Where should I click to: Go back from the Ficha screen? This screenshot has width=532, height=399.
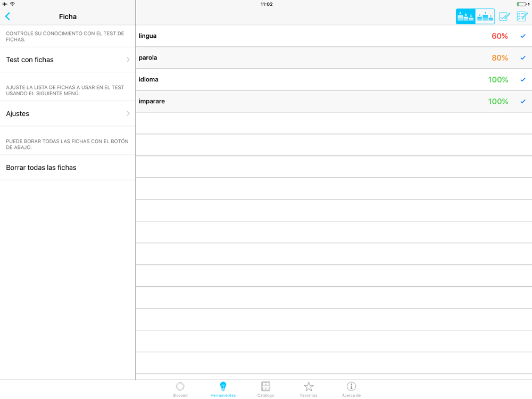(8, 16)
